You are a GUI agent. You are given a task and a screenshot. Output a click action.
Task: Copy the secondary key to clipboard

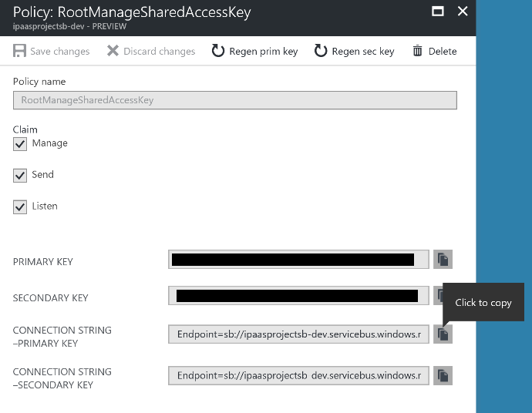[438, 295]
